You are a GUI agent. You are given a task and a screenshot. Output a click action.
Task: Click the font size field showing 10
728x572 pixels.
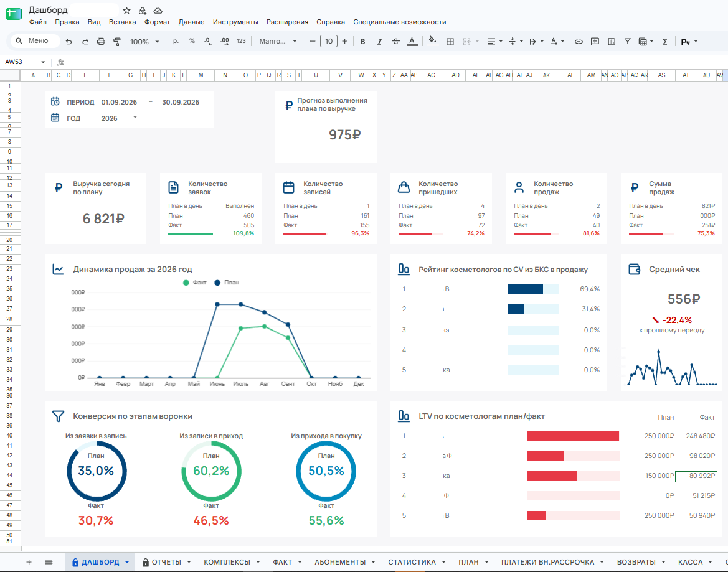tap(329, 41)
